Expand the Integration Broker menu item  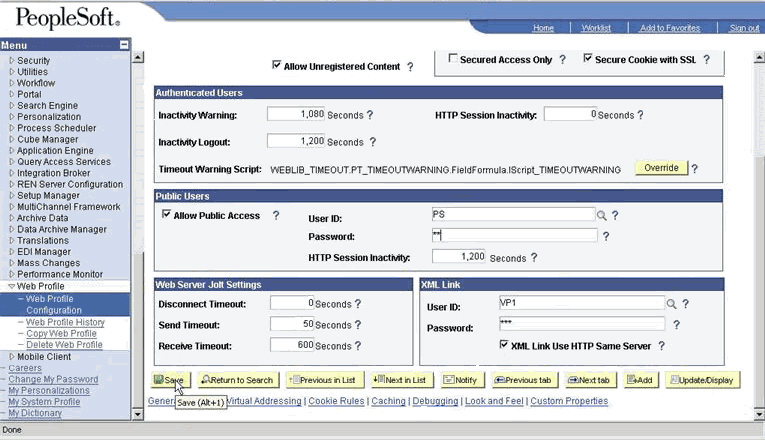pos(12,173)
